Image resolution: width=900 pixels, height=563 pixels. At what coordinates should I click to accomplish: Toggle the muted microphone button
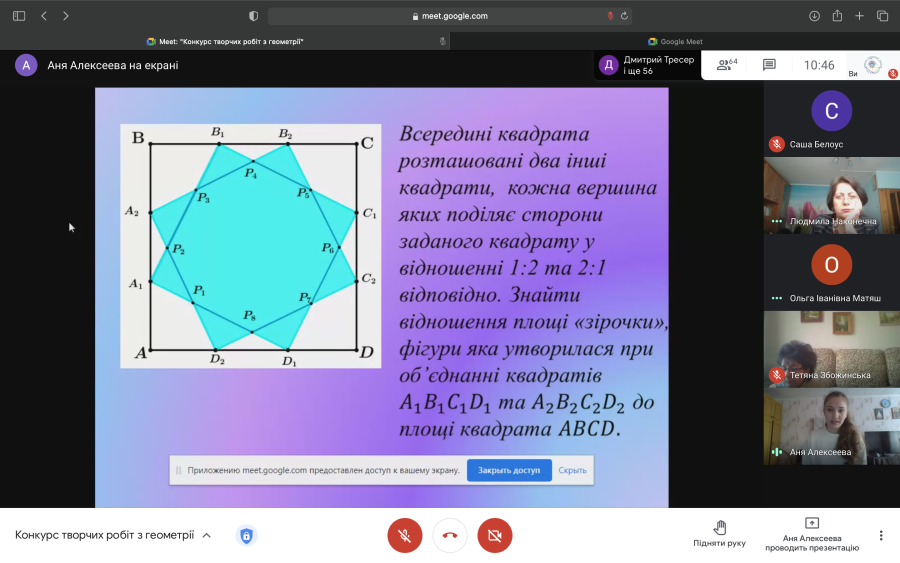(405, 535)
